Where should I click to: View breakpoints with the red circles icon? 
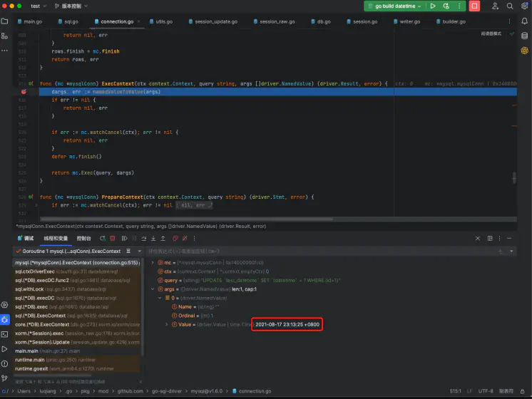coord(175,238)
